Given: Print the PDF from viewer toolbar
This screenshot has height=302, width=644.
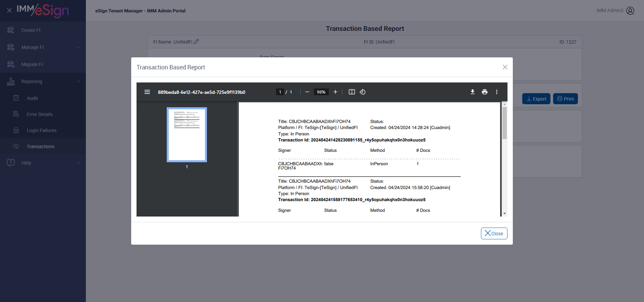Looking at the screenshot, I should point(485,92).
